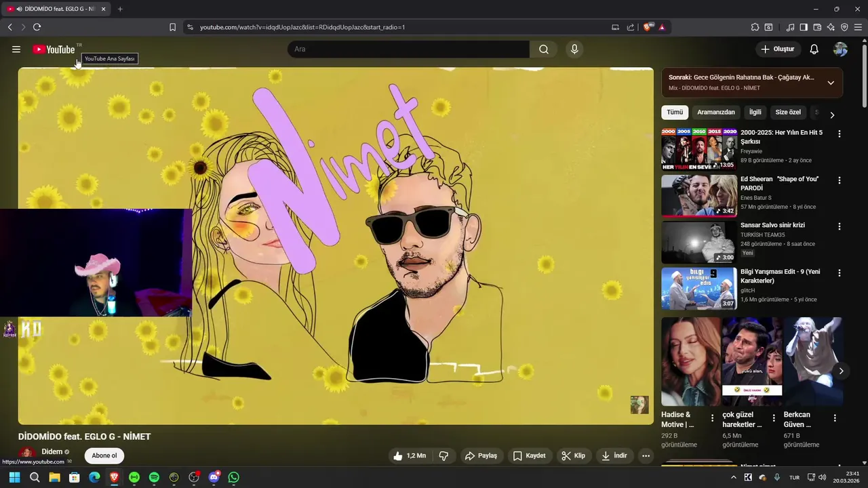Open 2000-2025 Her Yılın En Hit thumbnail
The image size is (868, 488).
[699, 149]
